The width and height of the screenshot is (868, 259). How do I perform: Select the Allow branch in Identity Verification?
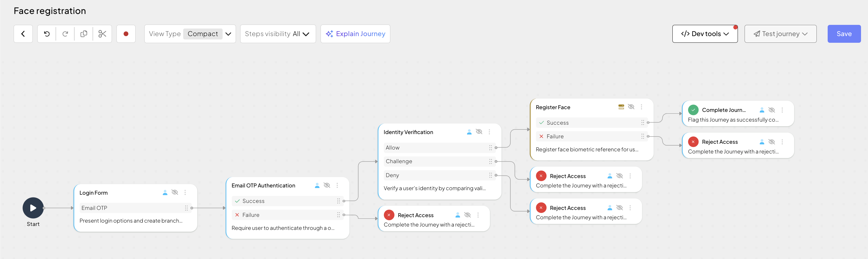click(440, 148)
